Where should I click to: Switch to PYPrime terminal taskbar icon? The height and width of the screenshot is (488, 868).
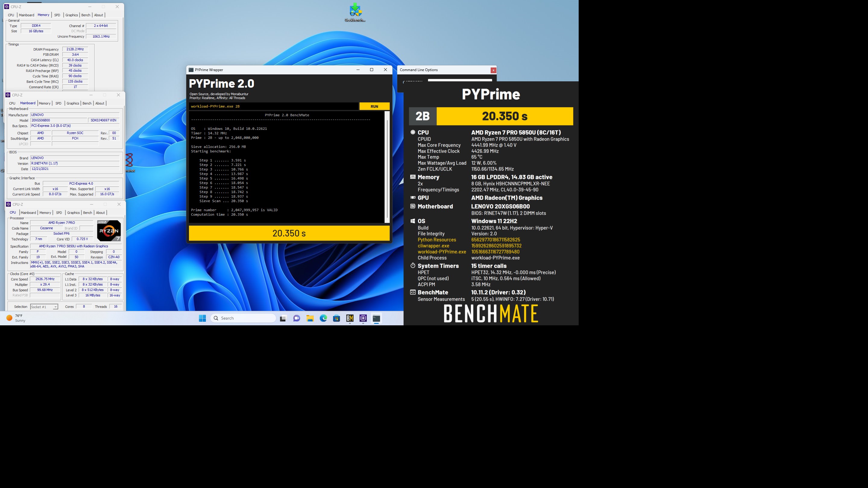point(376,318)
